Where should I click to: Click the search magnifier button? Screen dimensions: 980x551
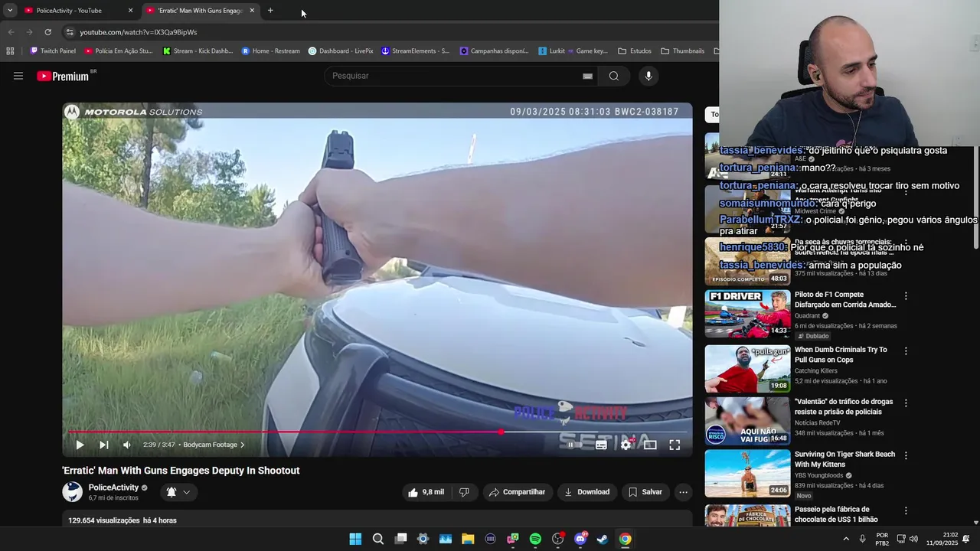click(614, 76)
